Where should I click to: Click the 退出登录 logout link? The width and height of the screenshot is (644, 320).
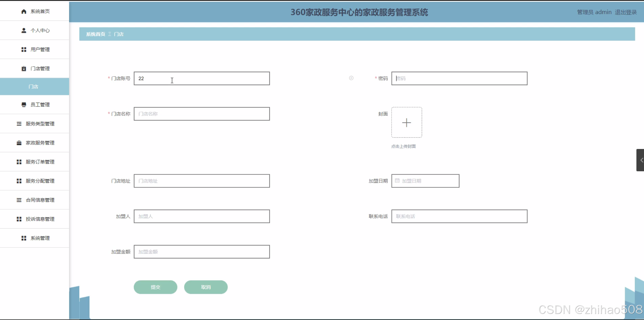pyautogui.click(x=626, y=12)
